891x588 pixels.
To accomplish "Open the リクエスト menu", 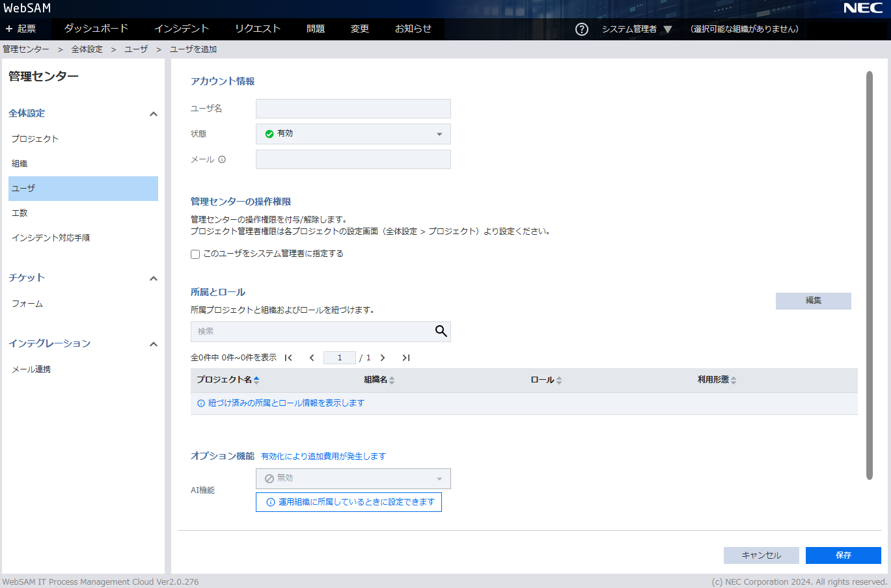I will coord(258,29).
